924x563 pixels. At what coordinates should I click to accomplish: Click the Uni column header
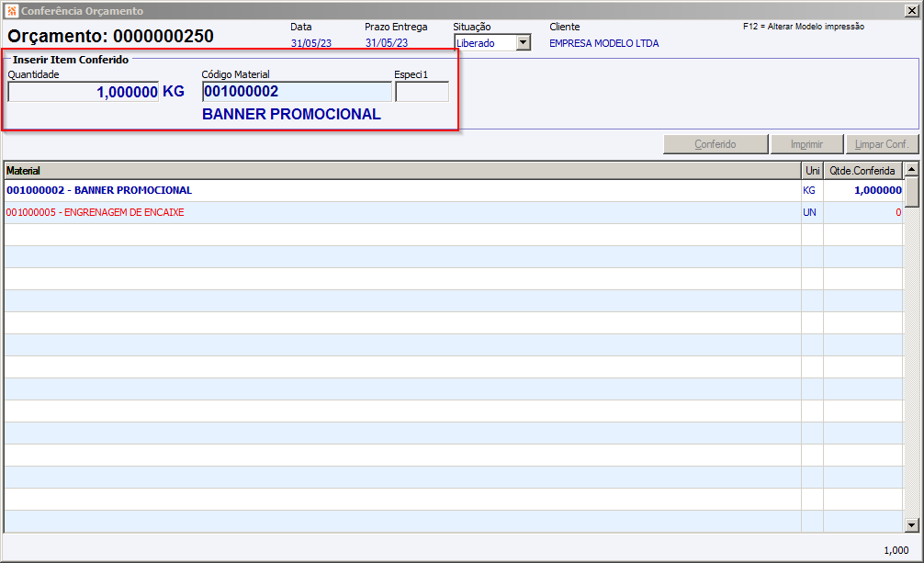click(812, 171)
